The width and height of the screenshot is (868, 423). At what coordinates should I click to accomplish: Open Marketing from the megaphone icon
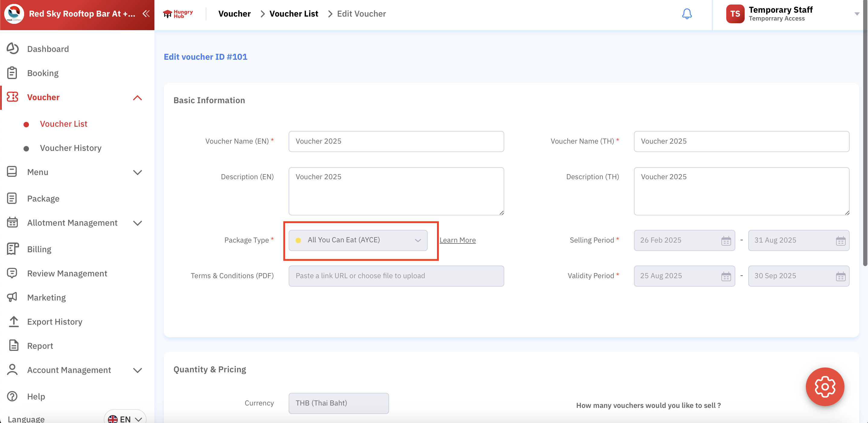click(12, 297)
